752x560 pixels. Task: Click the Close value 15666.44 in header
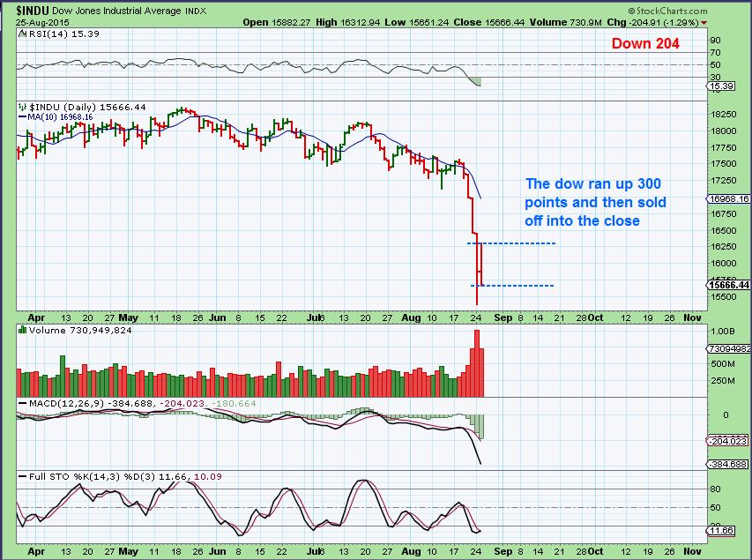pos(504,22)
